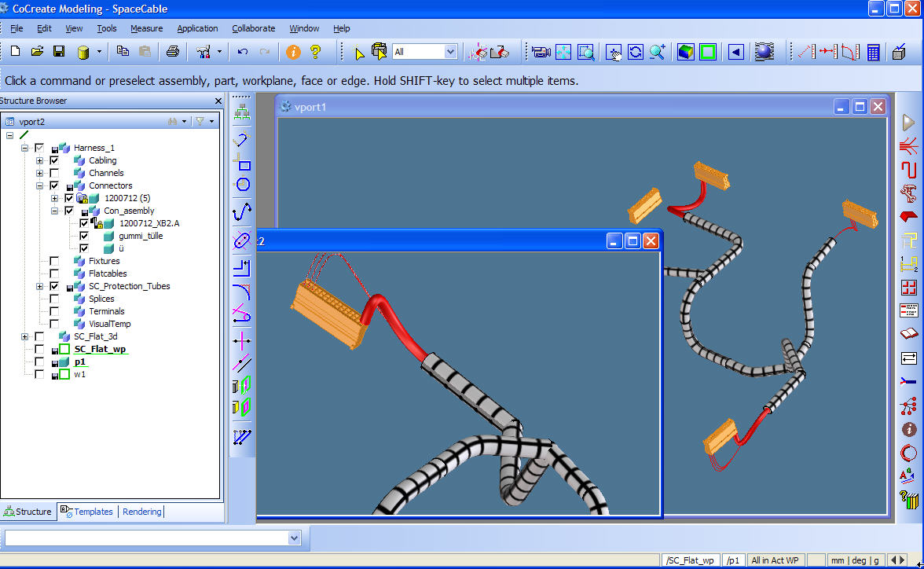The height and width of the screenshot is (569, 924).
Task: Switch to the Rendering tab
Action: pos(141,512)
